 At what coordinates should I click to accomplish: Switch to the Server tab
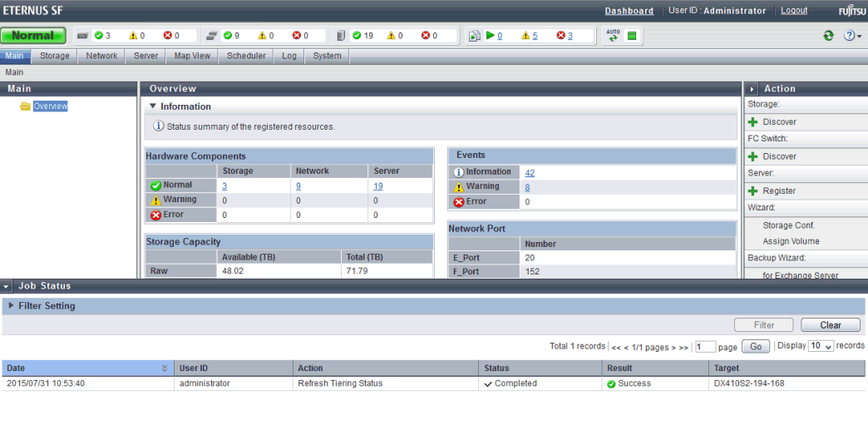tap(145, 56)
